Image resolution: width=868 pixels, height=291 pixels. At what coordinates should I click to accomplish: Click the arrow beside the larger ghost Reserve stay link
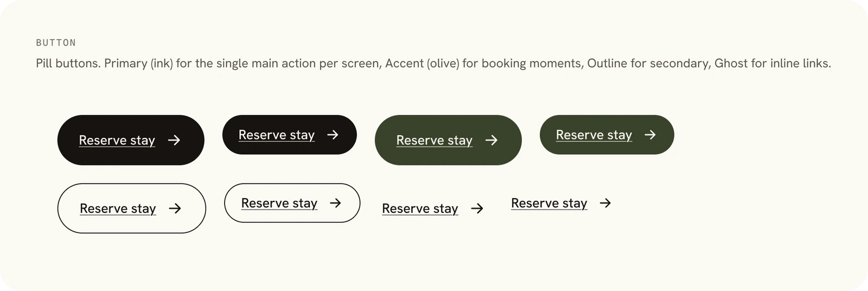477,208
